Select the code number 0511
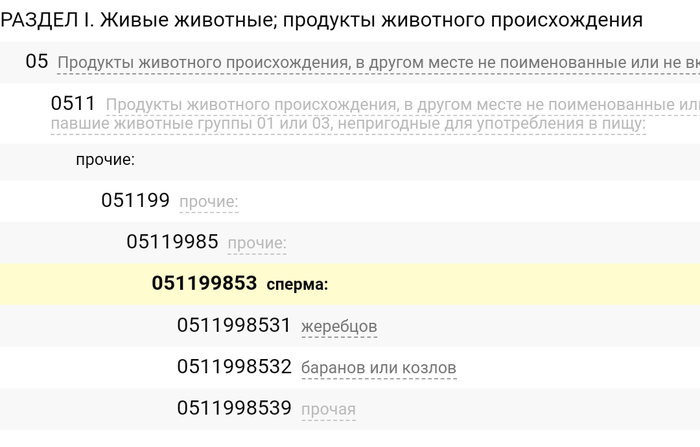Image resolution: width=700 pixels, height=447 pixels. click(73, 104)
